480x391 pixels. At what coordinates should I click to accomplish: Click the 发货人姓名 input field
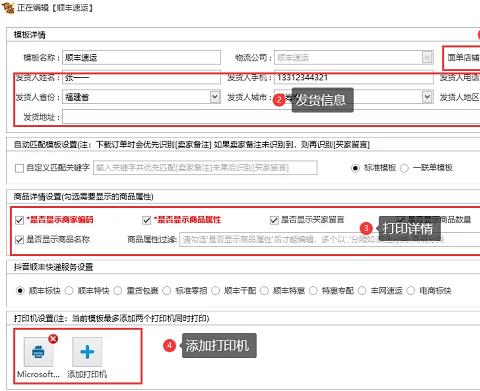tap(141, 77)
